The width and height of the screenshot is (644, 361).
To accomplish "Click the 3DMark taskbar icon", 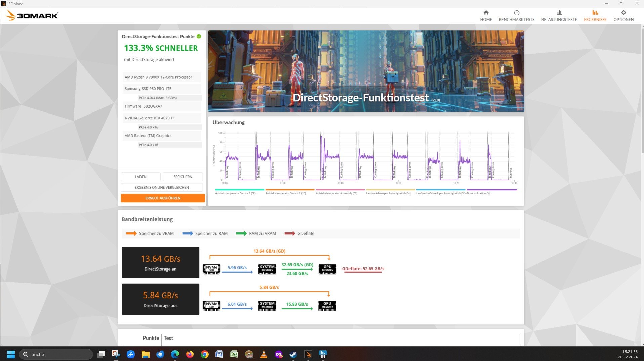I will point(308,354).
